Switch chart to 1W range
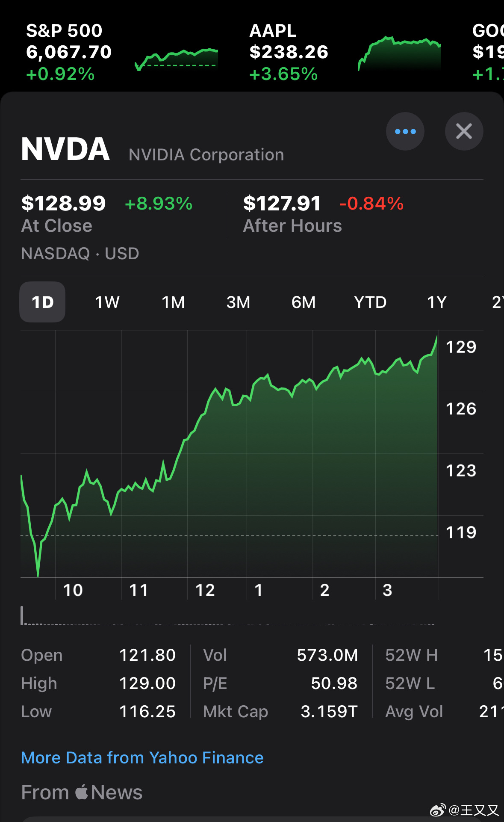 click(107, 302)
